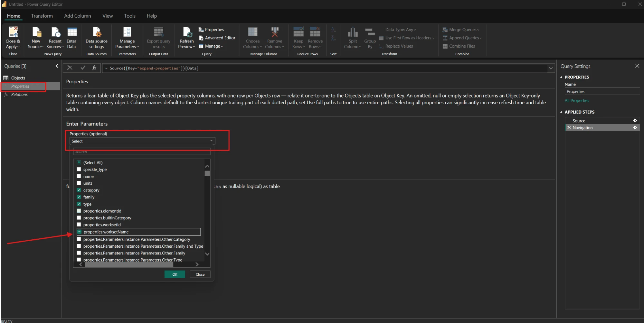This screenshot has height=323, width=644.
Task: Click the Remove Columns icon
Action: click(x=275, y=32)
